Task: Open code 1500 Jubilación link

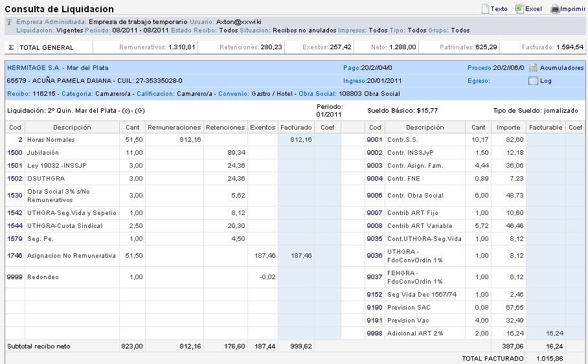Action: tap(14, 153)
